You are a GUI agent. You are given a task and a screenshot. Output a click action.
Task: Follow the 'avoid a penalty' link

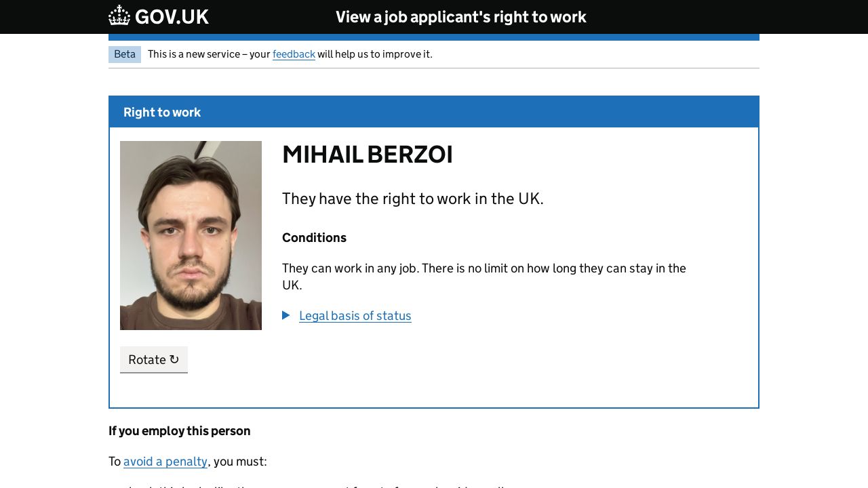click(165, 462)
